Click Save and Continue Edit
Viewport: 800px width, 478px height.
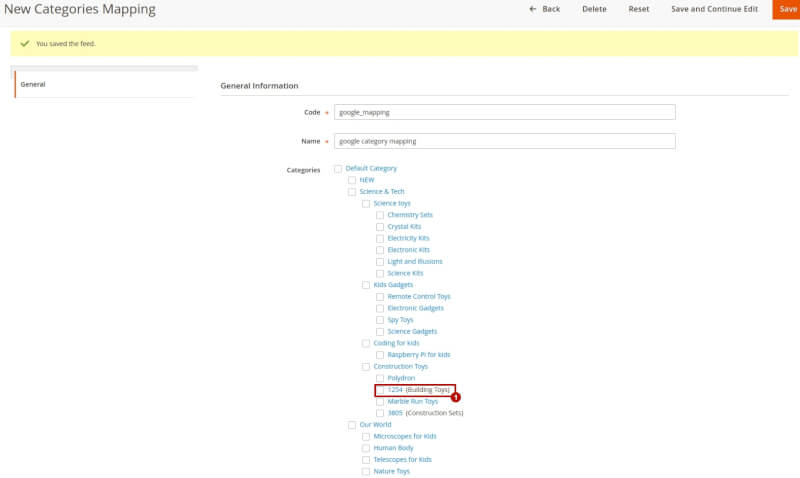click(714, 9)
